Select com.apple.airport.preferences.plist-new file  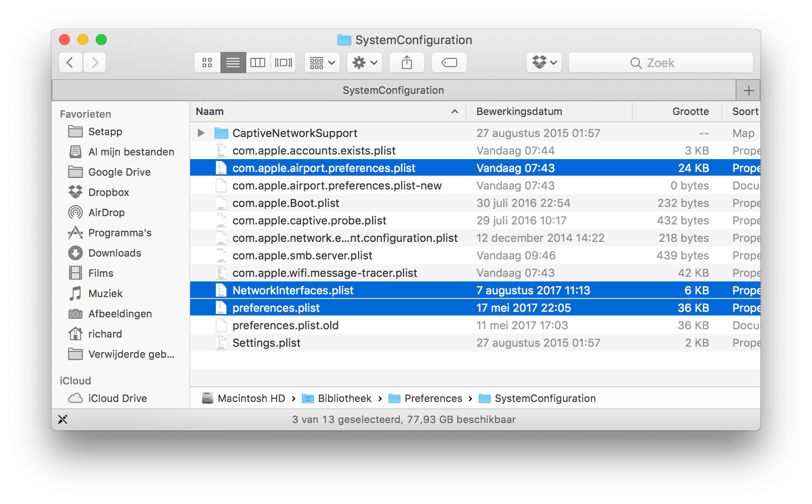[475, 186]
